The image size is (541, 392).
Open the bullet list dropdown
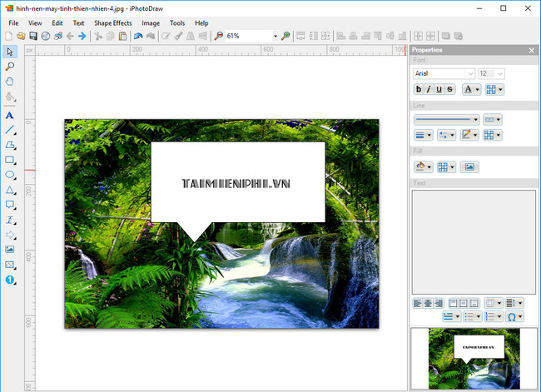(473, 317)
